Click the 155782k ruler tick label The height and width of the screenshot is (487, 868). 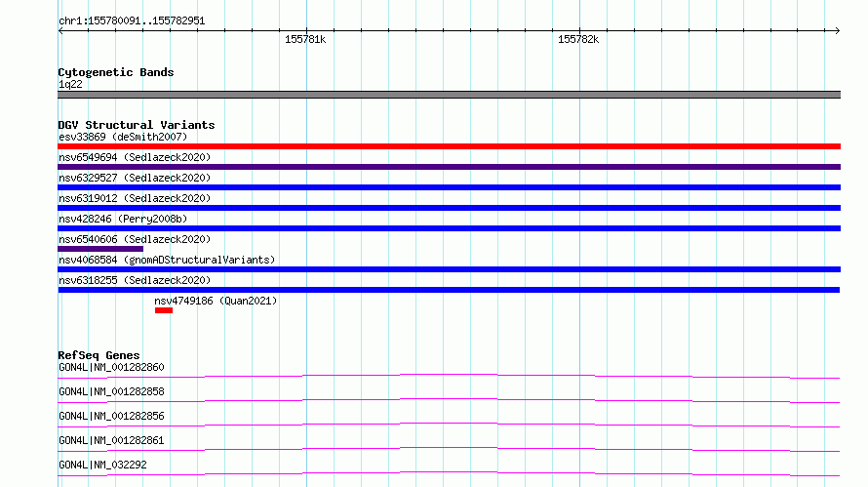click(x=578, y=39)
